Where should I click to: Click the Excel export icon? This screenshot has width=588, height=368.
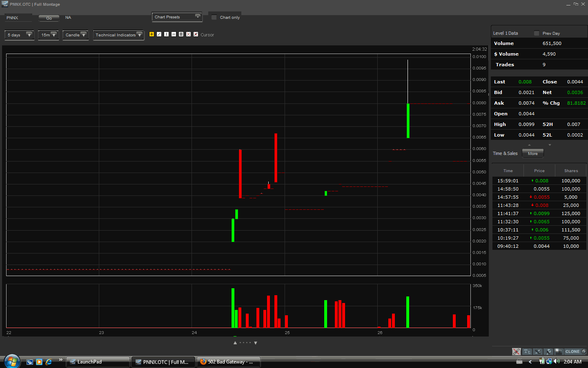tap(538, 352)
